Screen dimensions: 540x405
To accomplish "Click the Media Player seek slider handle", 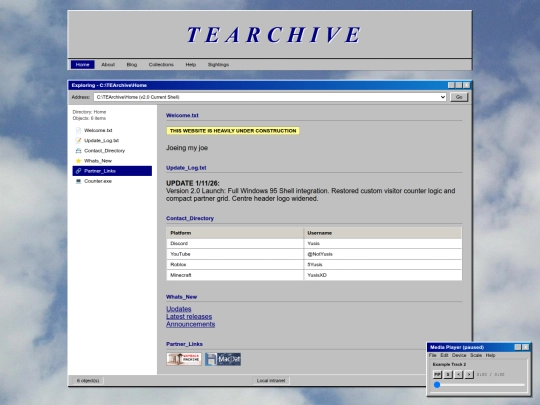I will point(437,385).
